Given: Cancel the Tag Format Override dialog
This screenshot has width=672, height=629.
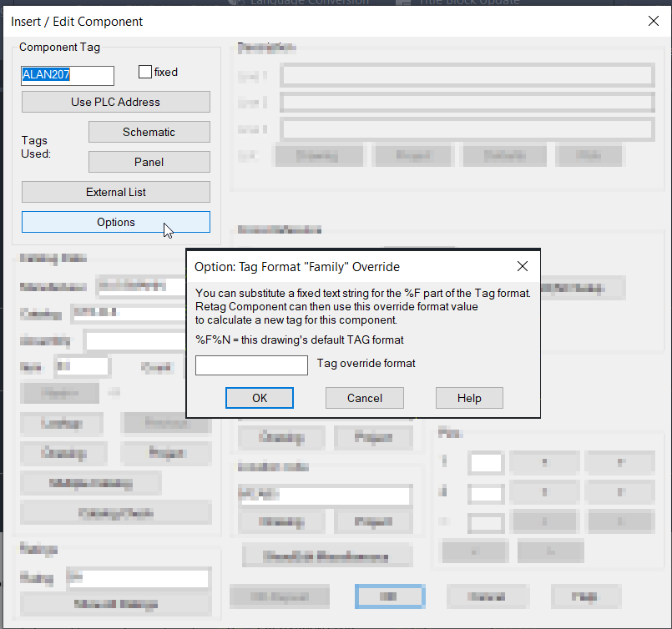Looking at the screenshot, I should pos(364,398).
